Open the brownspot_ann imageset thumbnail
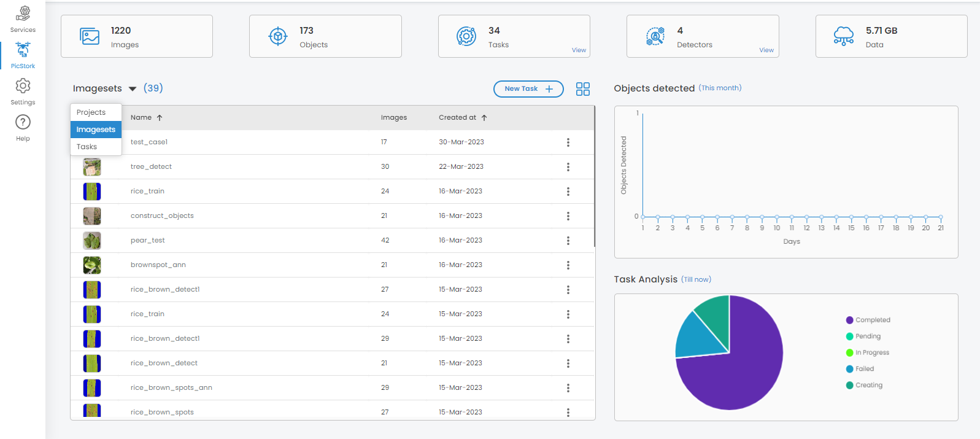 [x=92, y=265]
